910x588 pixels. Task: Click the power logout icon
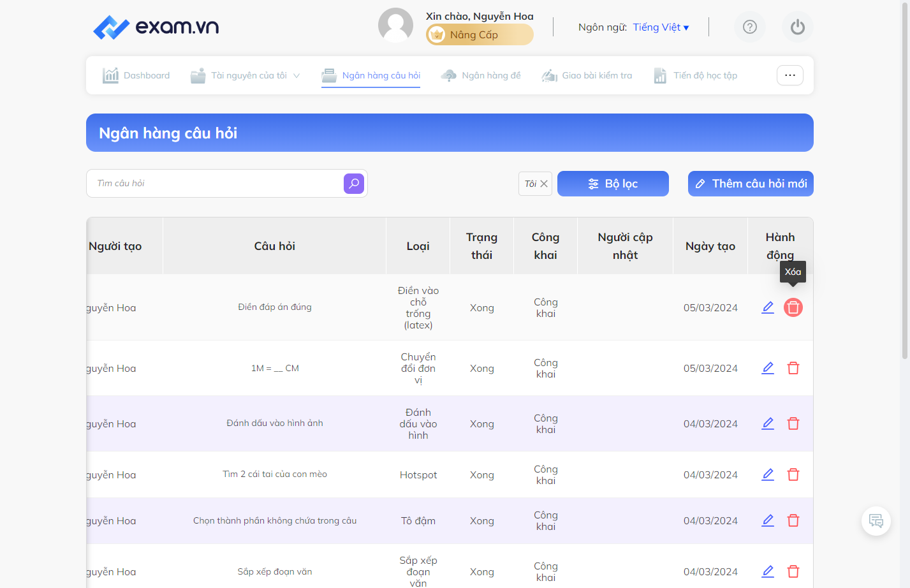click(x=798, y=27)
